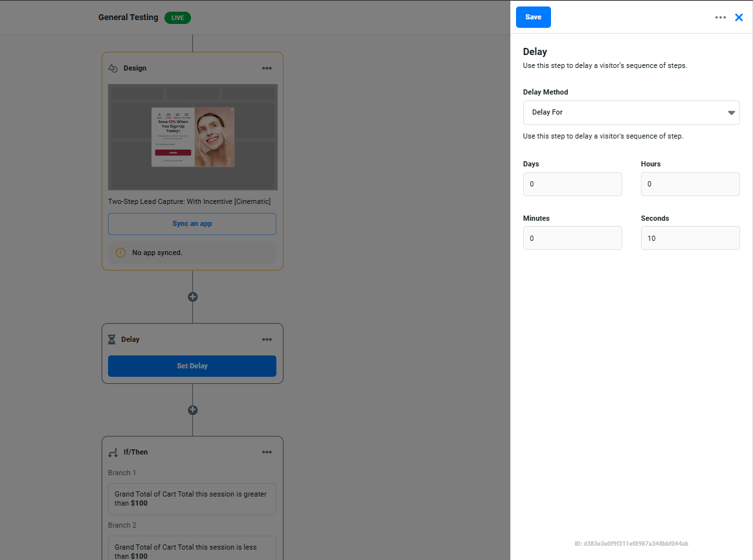Click the Seconds field showing 10
Image resolution: width=753 pixels, height=560 pixels.
tap(690, 238)
